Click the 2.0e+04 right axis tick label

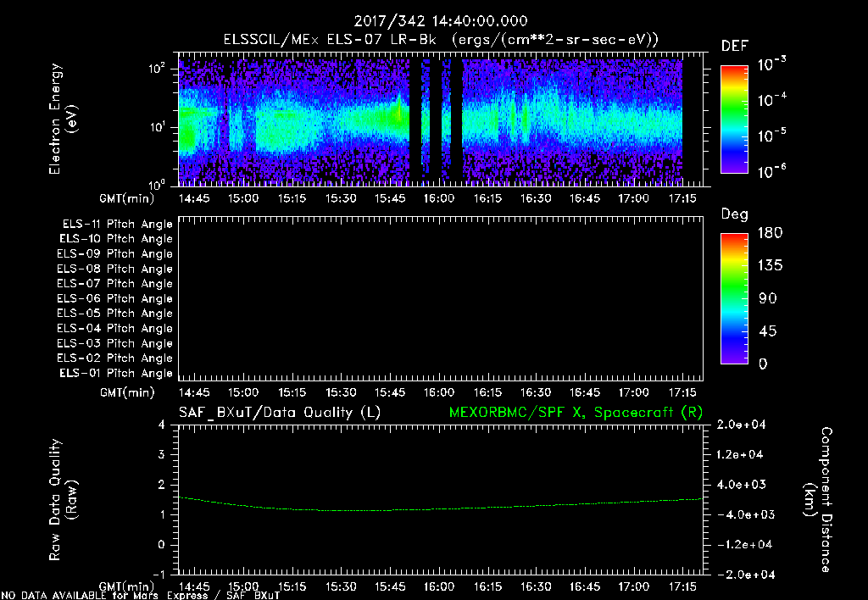(x=741, y=425)
